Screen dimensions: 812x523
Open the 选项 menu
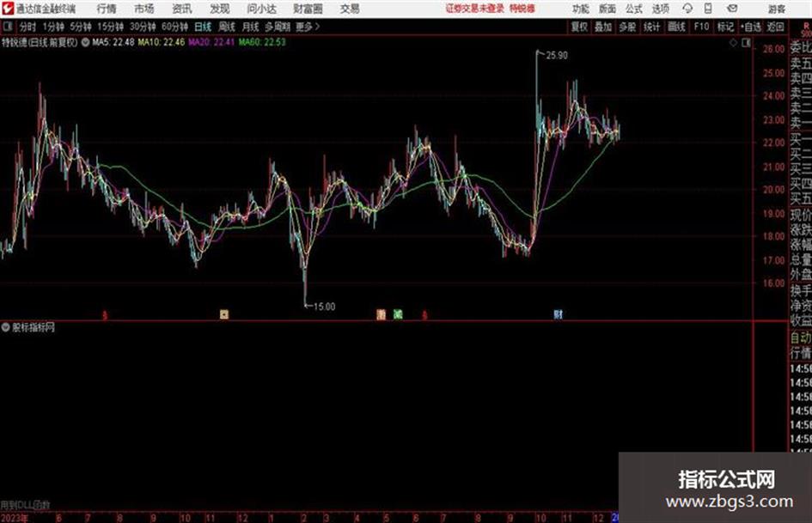(x=660, y=9)
